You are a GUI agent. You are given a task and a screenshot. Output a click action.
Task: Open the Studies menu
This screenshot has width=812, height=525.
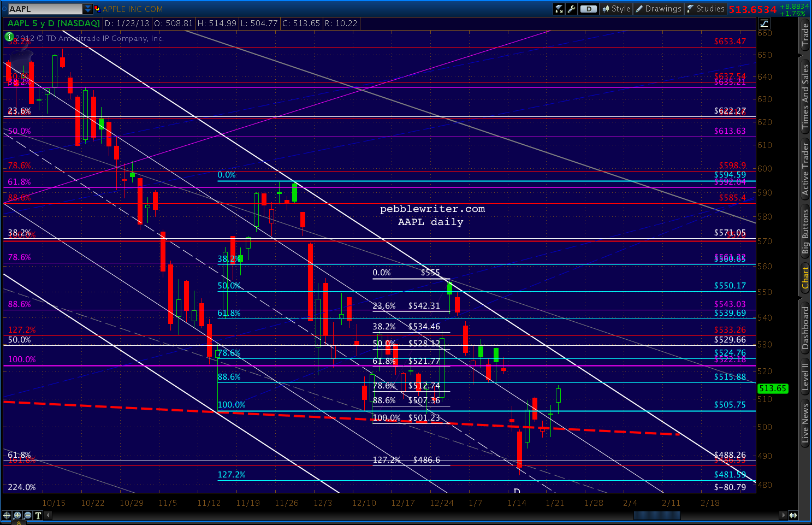[706, 9]
